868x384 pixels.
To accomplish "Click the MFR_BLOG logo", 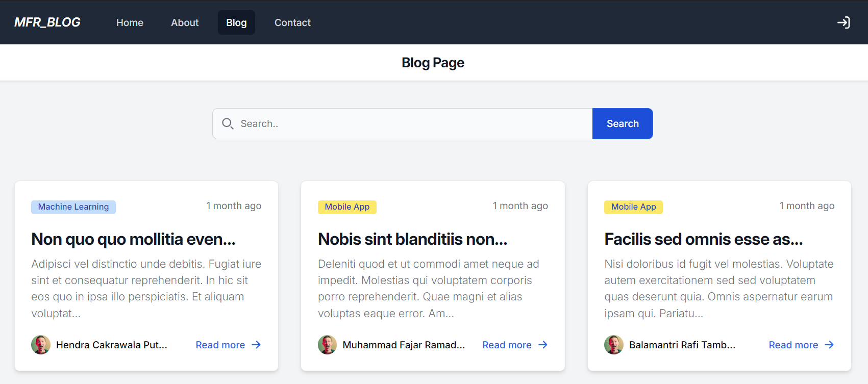I will [x=47, y=22].
